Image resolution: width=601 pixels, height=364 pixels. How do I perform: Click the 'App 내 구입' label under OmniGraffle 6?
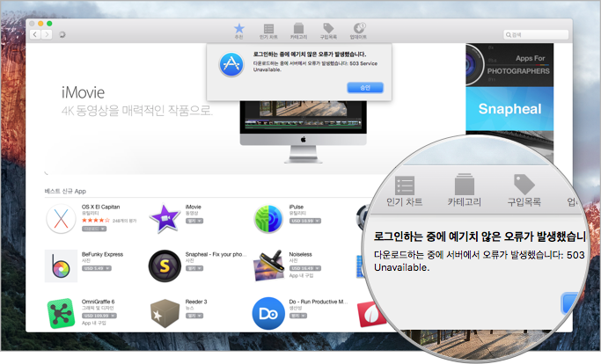point(94,323)
